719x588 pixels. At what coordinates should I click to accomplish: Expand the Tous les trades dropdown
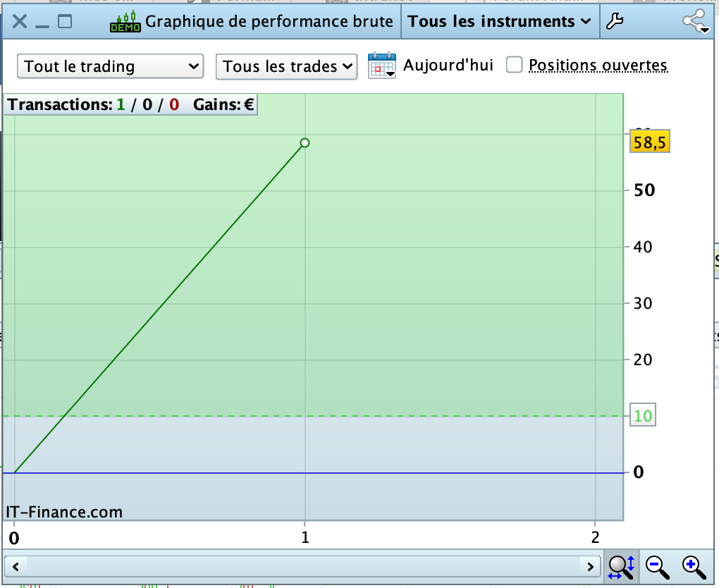click(x=286, y=66)
